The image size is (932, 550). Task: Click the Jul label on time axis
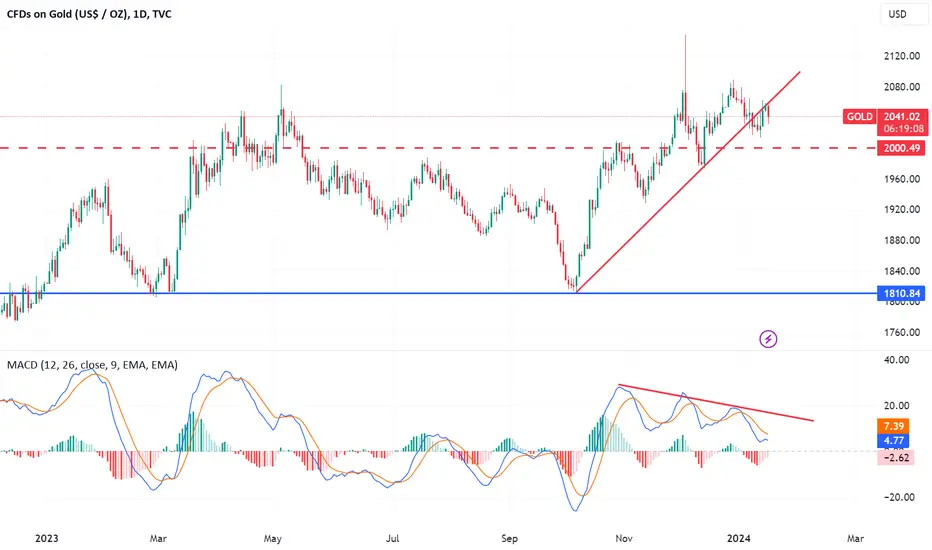392,538
